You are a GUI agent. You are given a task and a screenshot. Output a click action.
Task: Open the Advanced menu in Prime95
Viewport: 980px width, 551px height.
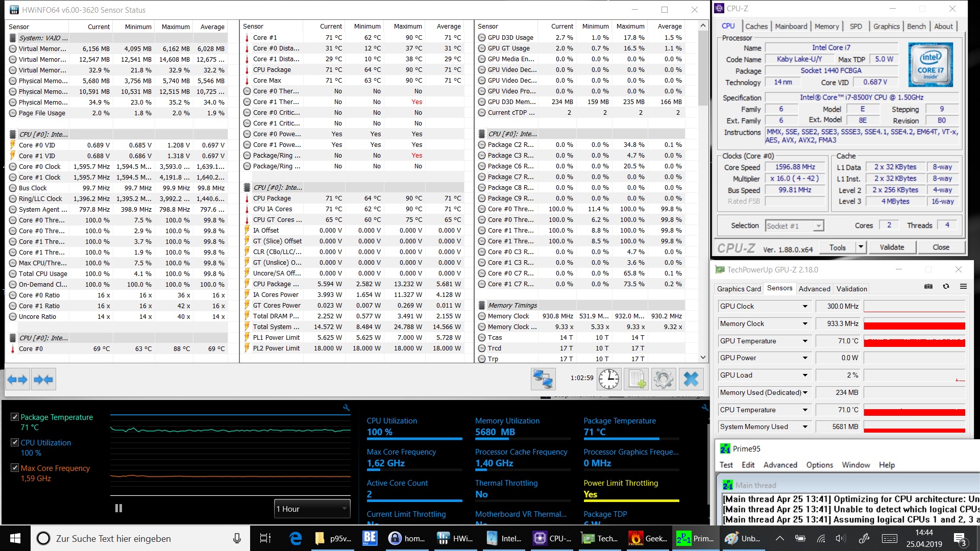pyautogui.click(x=780, y=465)
